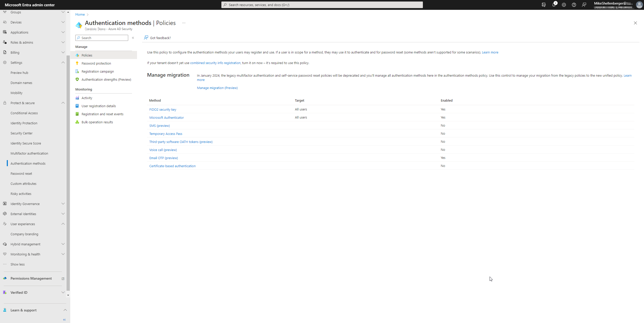
Task: Expand the Groups section
Action: coord(63,12)
